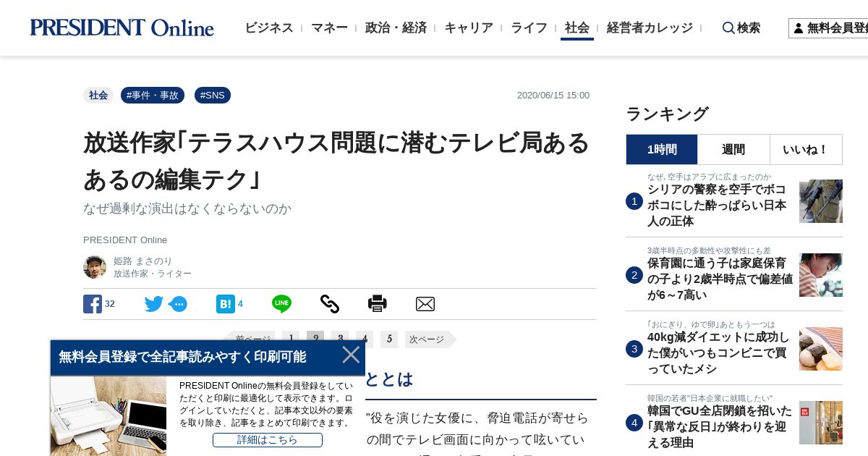This screenshot has width=868, height=456.
Task: Print article via printer icon
Action: tap(378, 304)
